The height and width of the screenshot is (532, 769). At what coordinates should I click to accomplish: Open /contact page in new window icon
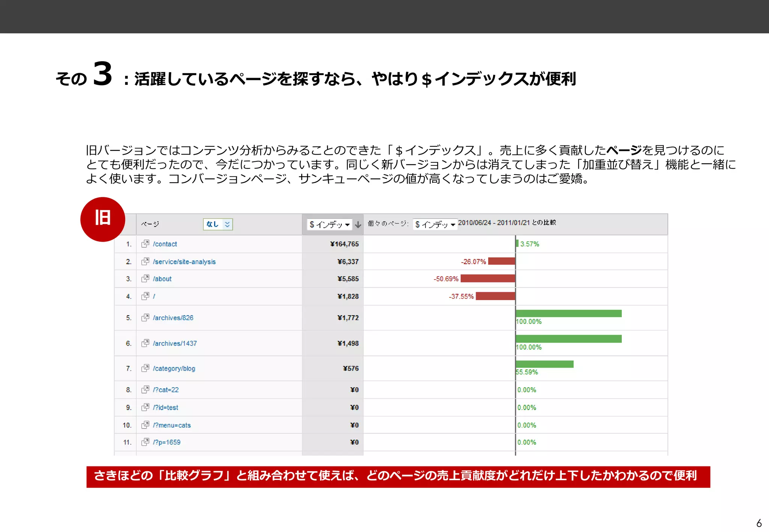coord(145,244)
